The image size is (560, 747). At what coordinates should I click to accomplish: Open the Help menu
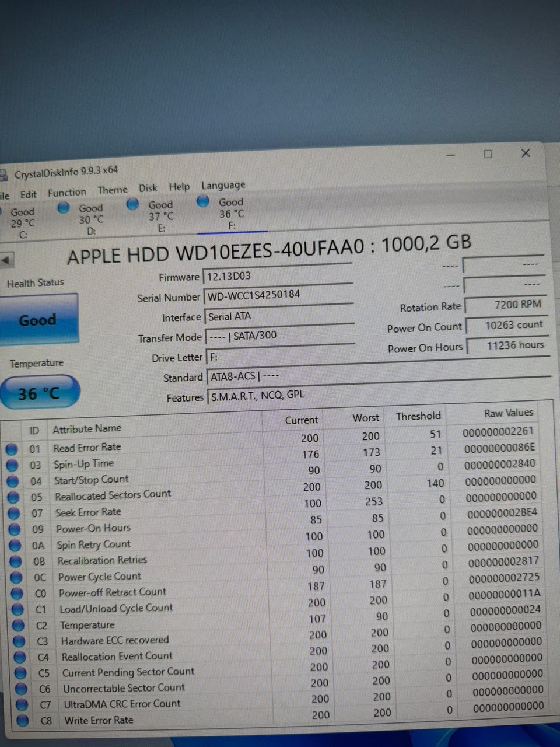coord(179,187)
